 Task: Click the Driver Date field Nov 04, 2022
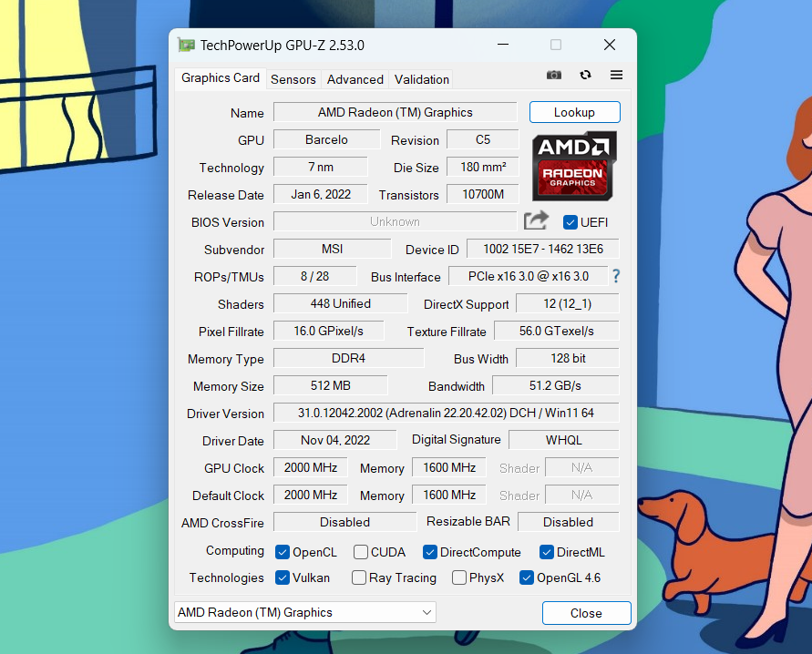(x=335, y=440)
